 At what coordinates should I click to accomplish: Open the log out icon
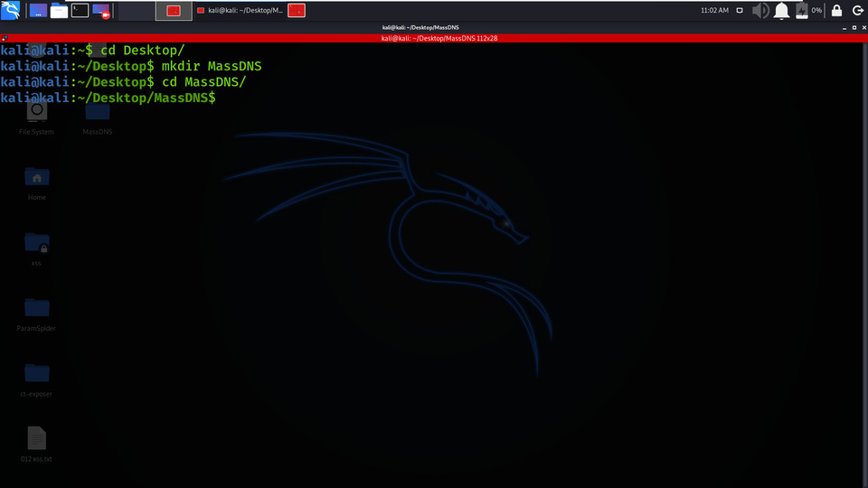click(x=858, y=11)
